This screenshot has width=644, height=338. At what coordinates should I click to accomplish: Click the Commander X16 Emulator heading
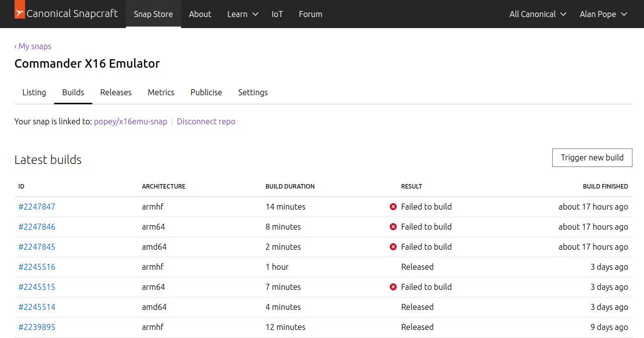(x=87, y=64)
